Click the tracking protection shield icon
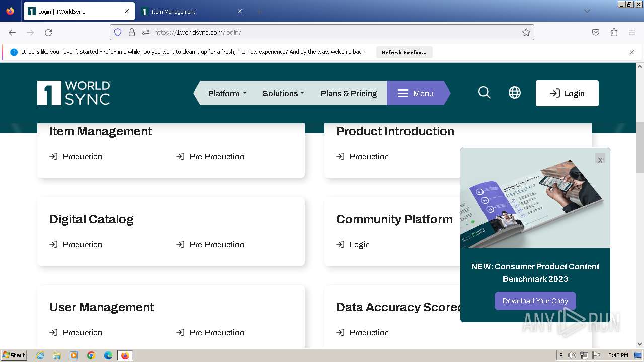Screen dimensions: 644x362 (118, 32)
